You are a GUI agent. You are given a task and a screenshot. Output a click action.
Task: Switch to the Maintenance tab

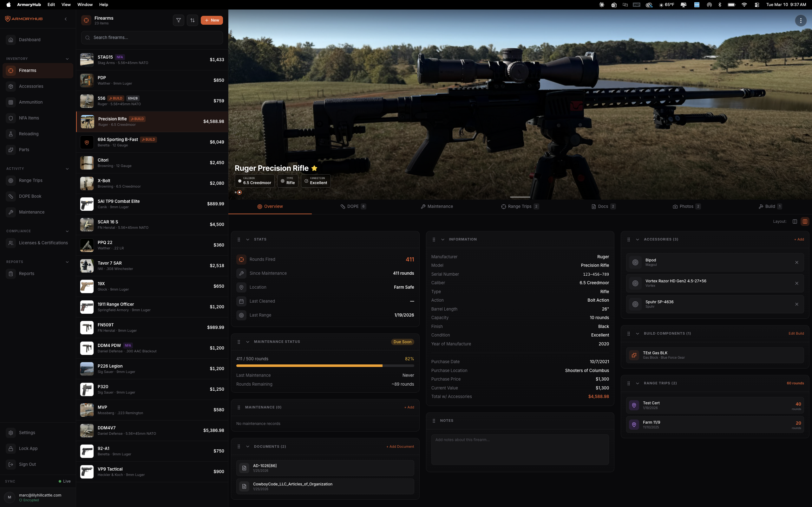click(437, 206)
